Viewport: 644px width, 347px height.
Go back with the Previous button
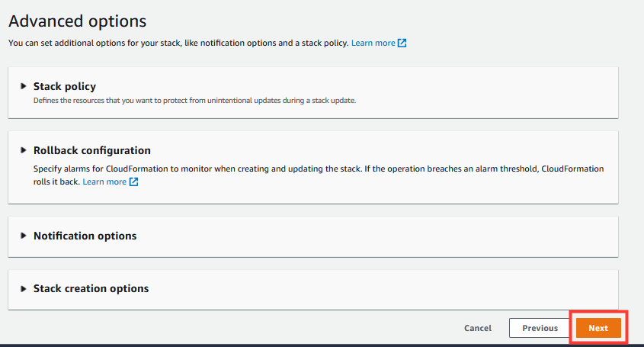540,328
